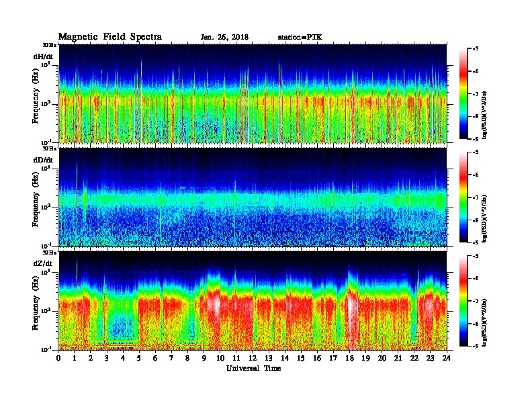Select the dZ/dt color bar

(x=463, y=301)
